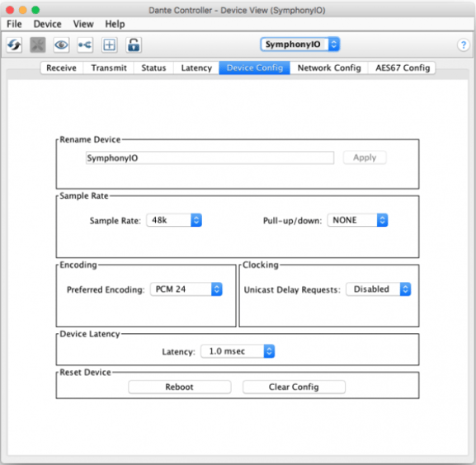Click the 'Sample Rate:' label text

(x=115, y=220)
